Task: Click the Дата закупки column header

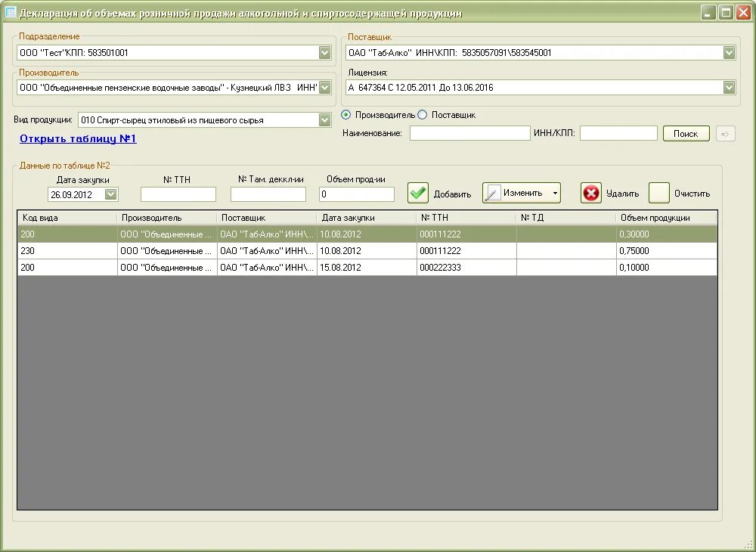Action: click(367, 218)
